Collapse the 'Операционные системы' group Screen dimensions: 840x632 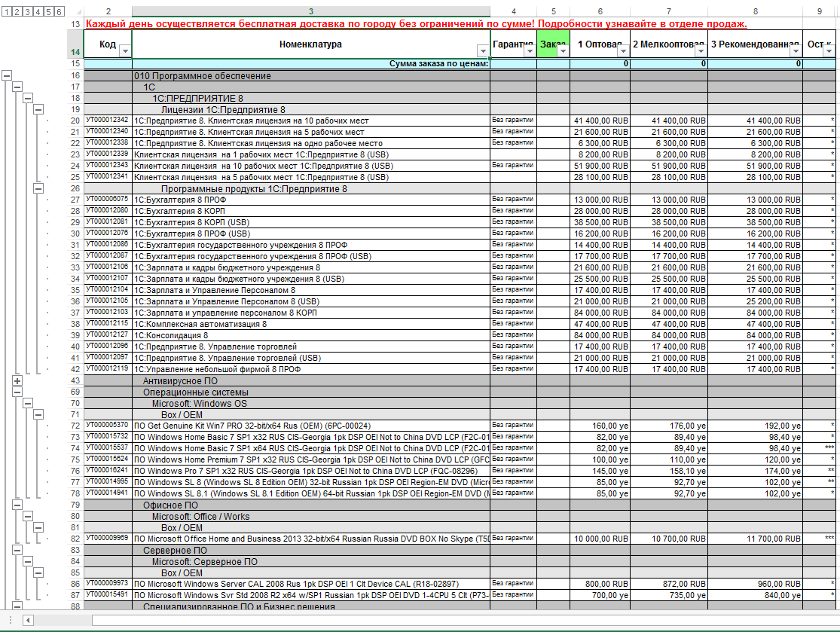tap(17, 392)
